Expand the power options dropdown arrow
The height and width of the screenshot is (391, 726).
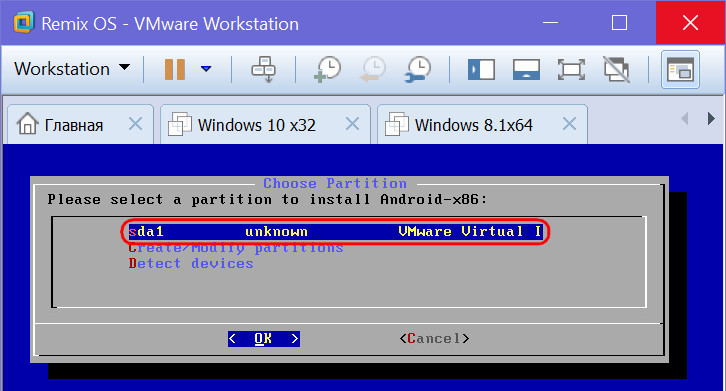click(x=206, y=69)
